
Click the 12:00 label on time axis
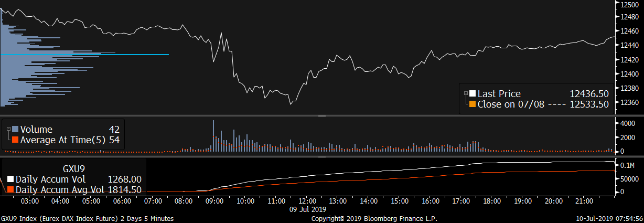click(x=307, y=201)
